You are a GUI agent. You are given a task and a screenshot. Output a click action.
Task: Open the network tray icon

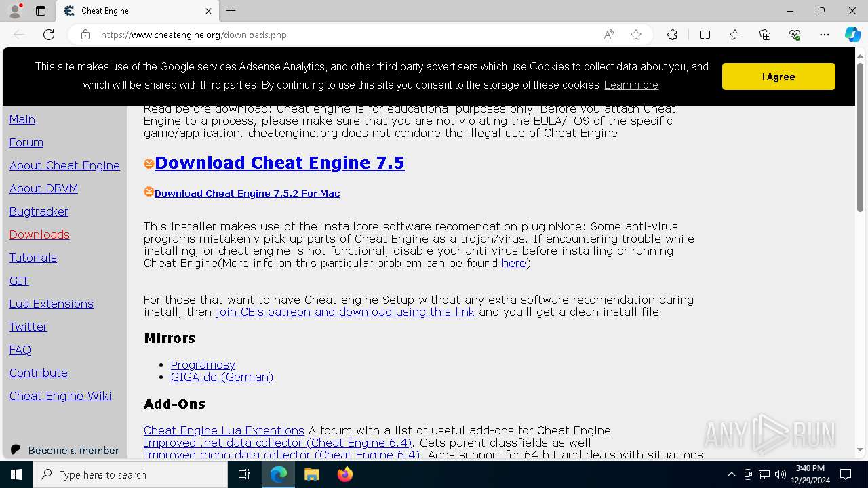point(764,474)
